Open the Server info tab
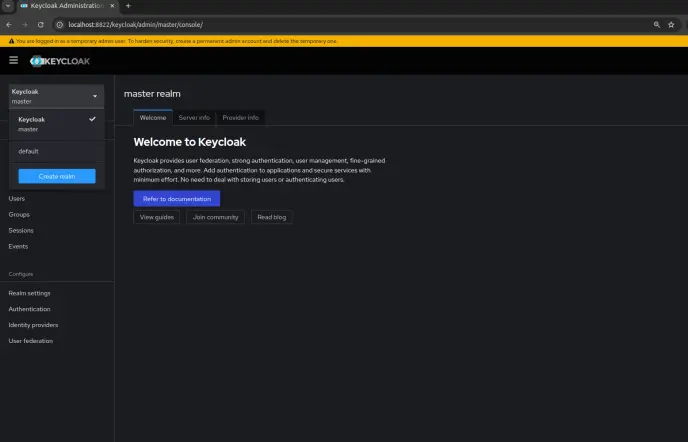 [x=194, y=117]
